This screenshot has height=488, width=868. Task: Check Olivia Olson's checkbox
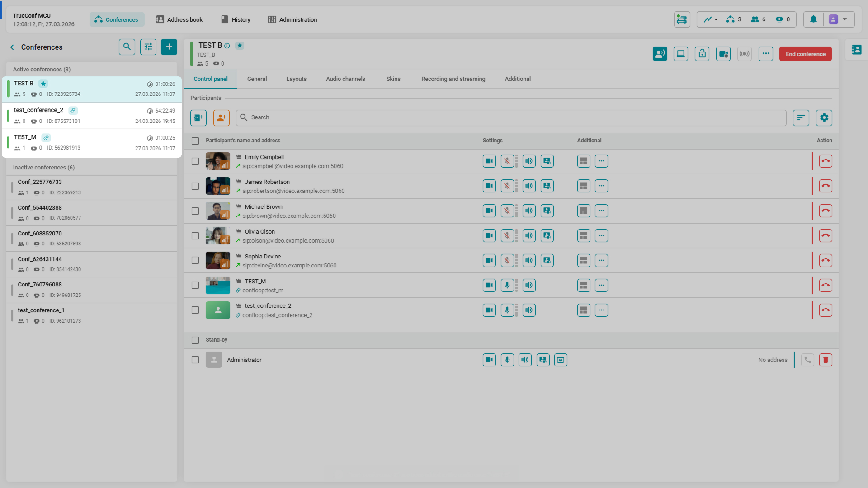point(195,236)
